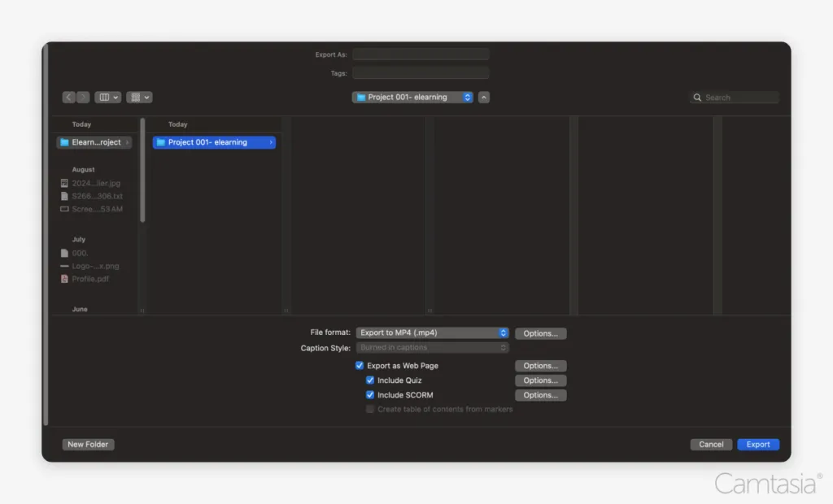Click the New Folder button
Image resolution: width=833 pixels, height=504 pixels.
[x=88, y=445]
